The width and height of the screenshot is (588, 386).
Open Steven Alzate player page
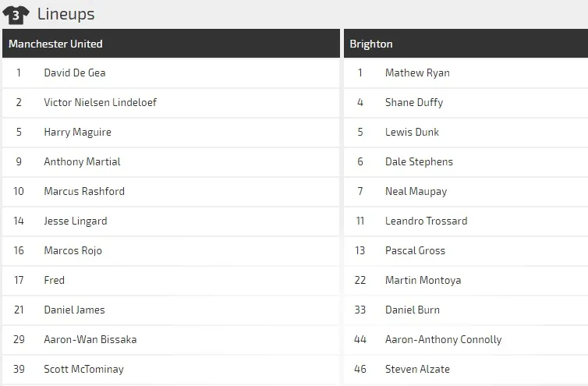[x=417, y=370]
